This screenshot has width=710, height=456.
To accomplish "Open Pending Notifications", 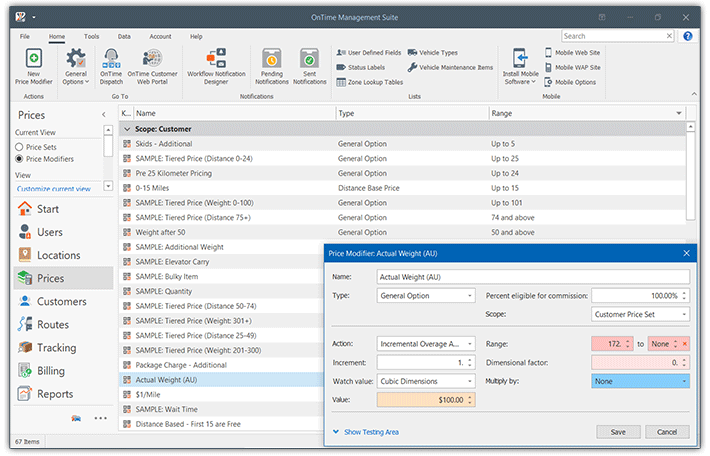I will (x=272, y=66).
